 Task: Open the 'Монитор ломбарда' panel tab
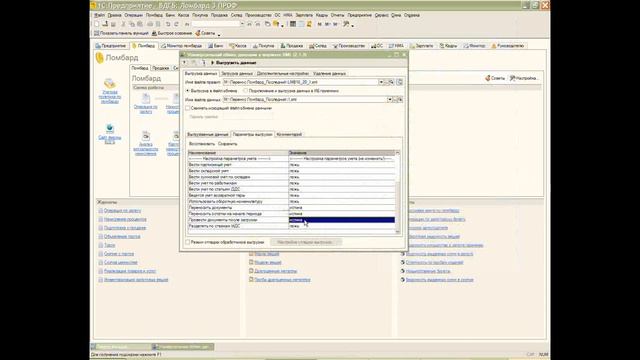pyautogui.click(x=182, y=46)
